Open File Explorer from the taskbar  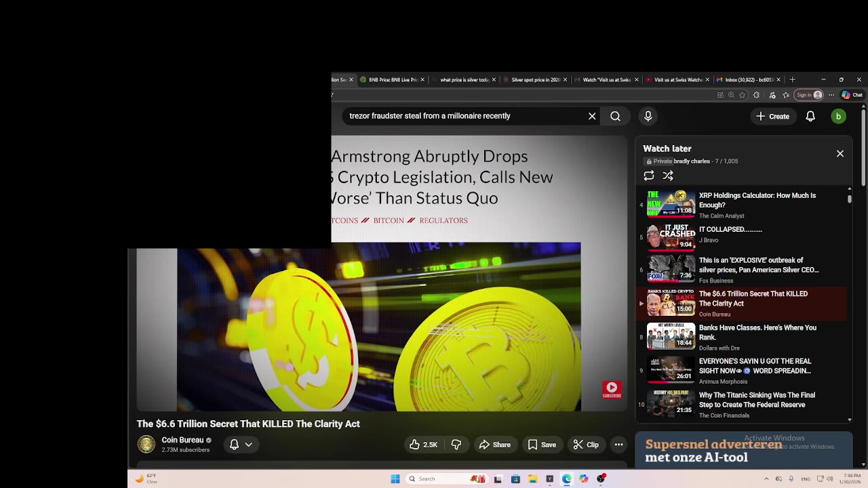point(532,479)
